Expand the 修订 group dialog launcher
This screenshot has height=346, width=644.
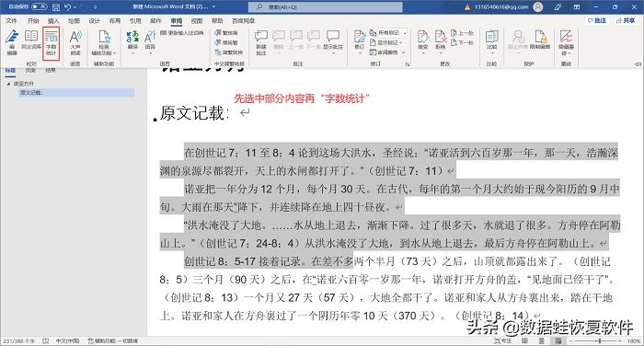coord(408,64)
